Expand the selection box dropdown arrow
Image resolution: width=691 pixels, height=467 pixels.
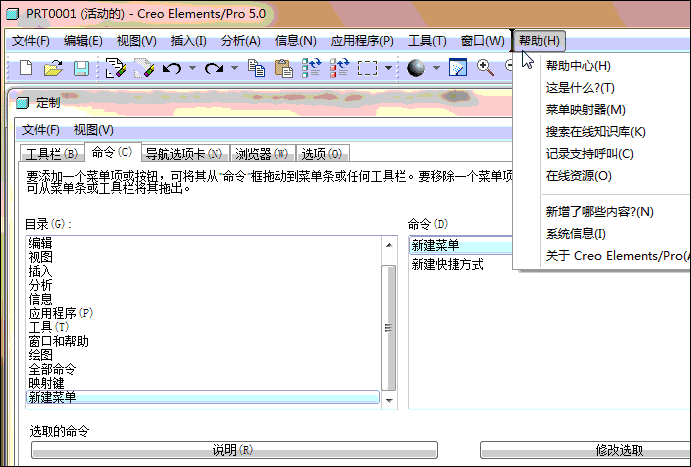coord(388,68)
